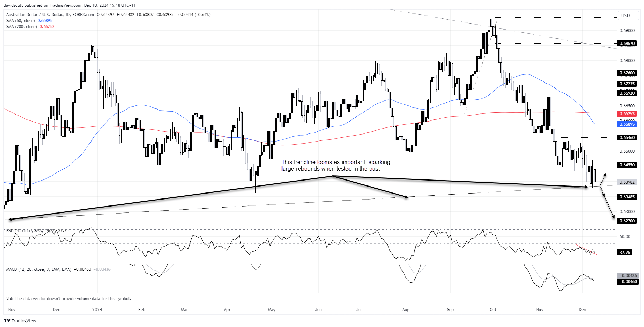Click the 0.62700 price level label
The height and width of the screenshot is (327, 644).
point(627,221)
